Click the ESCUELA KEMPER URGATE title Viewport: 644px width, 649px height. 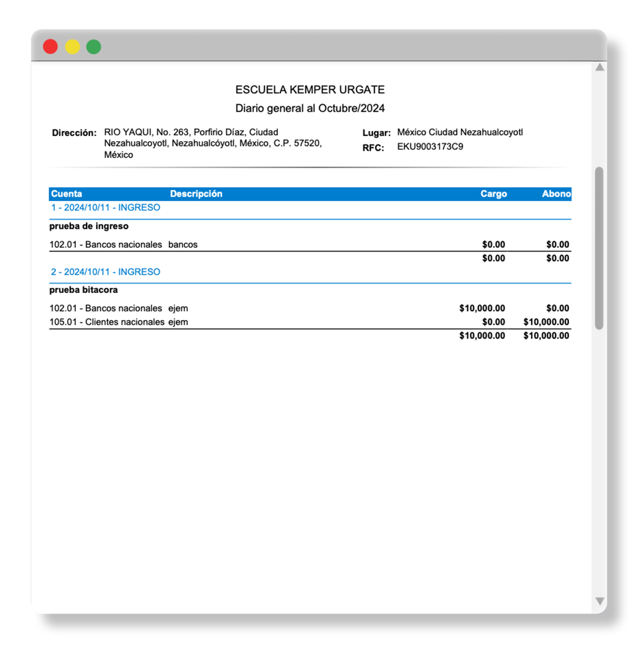[x=310, y=90]
